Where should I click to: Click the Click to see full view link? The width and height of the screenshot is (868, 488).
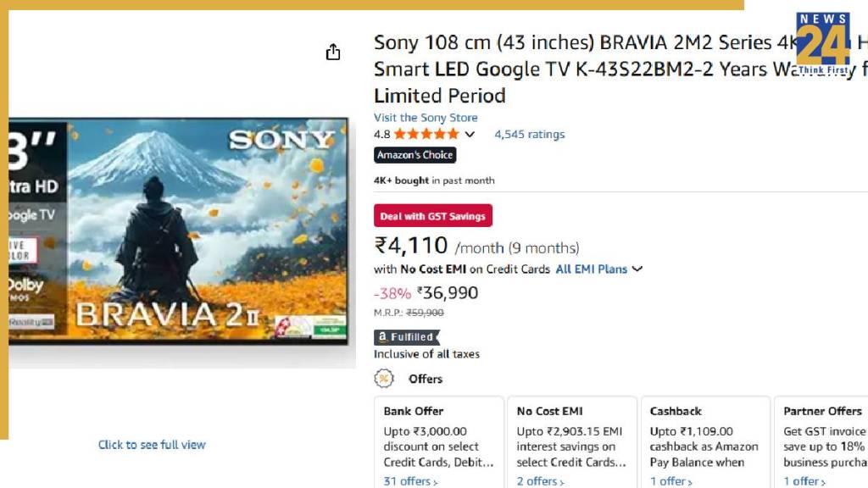(151, 444)
